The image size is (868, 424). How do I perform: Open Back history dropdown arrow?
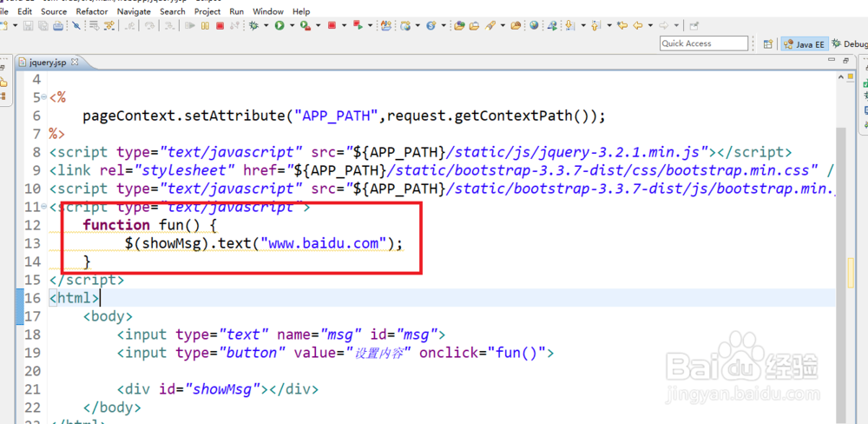650,25
